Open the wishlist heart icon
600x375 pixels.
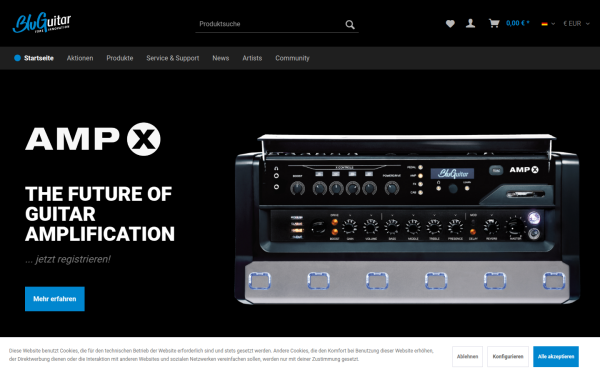coord(450,24)
